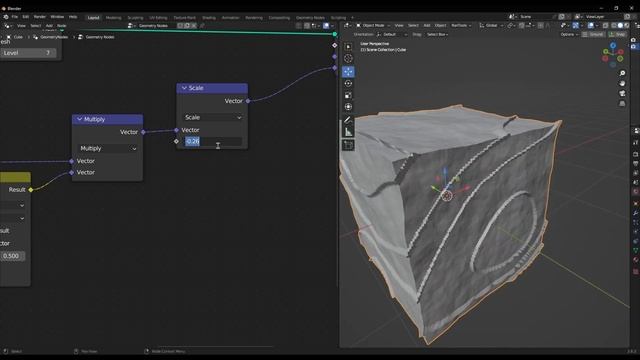Open 3D viewport View menu
640x360 pixels.
point(399,25)
